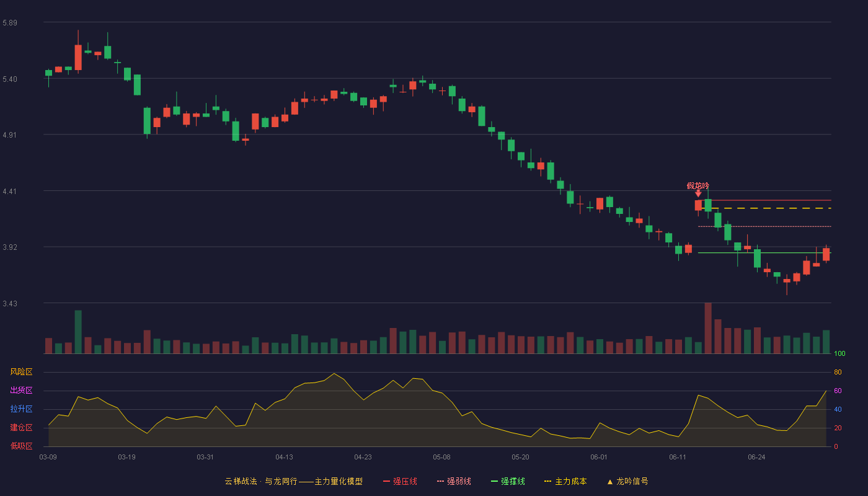Image resolution: width=868 pixels, height=496 pixels.
Task: Click the 06-24 date label
Action: pos(756,457)
